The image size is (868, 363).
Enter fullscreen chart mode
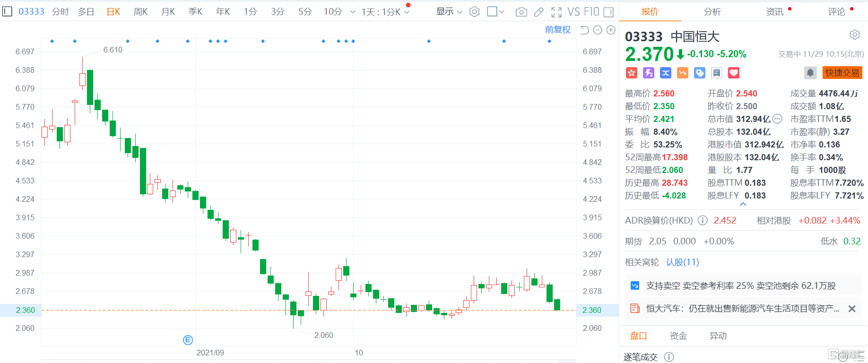556,12
